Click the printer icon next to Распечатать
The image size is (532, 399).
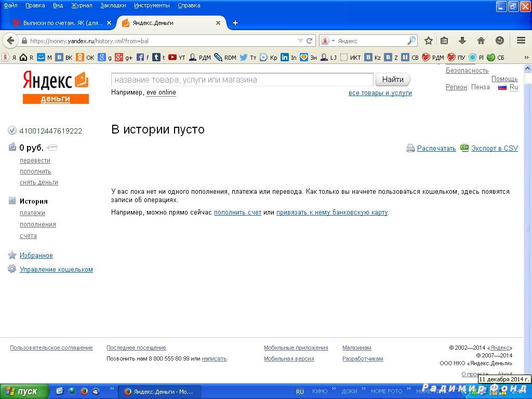[410, 148]
